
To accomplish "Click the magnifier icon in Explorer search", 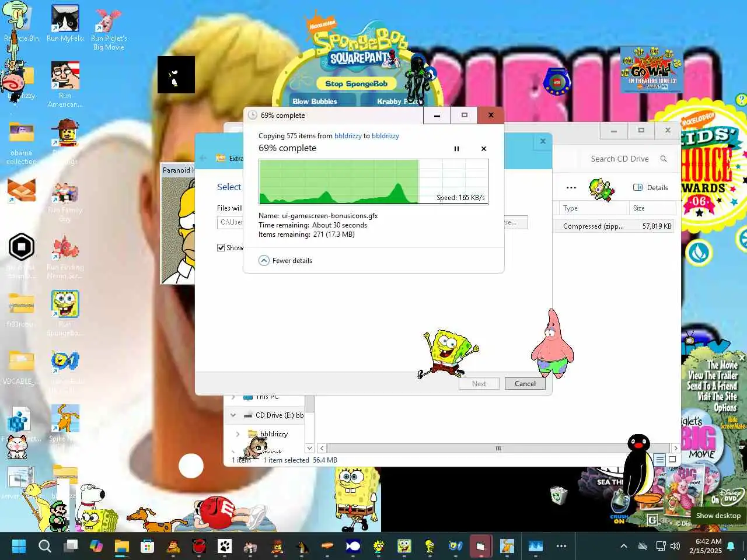I will point(664,159).
